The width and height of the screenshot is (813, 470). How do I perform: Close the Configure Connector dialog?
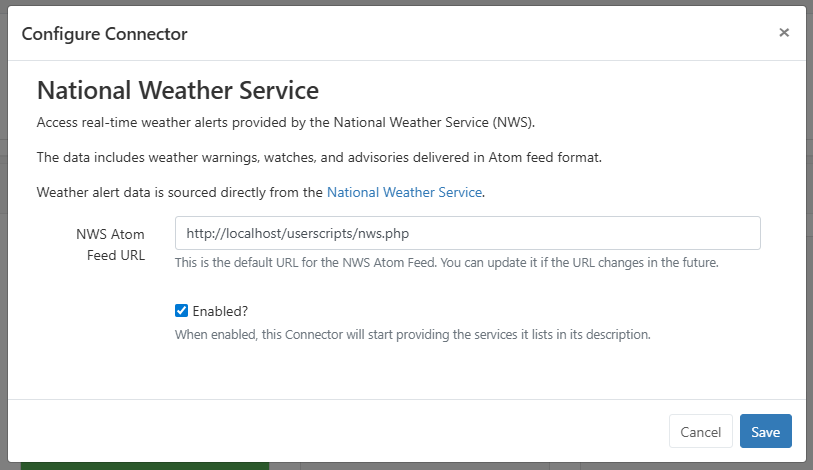click(x=784, y=33)
